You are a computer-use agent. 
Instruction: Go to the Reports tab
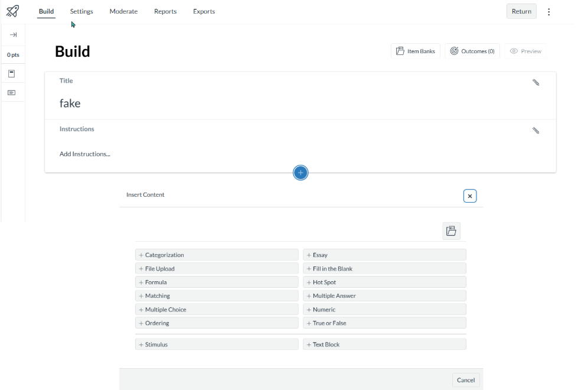pyautogui.click(x=165, y=11)
